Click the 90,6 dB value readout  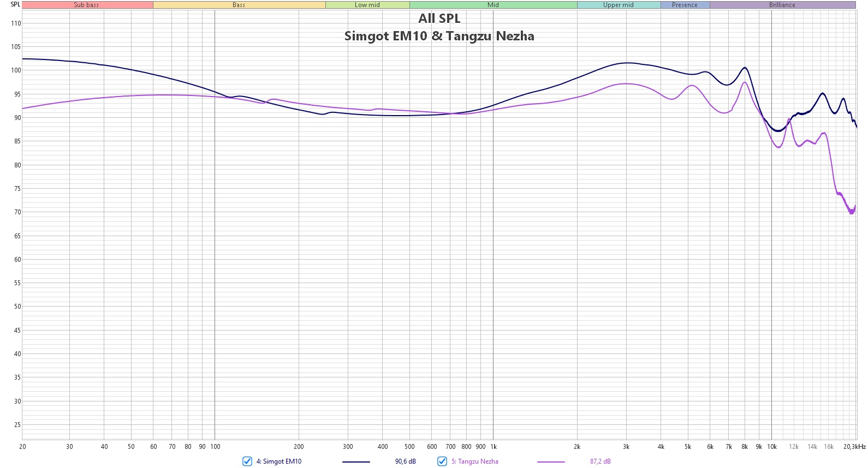click(406, 461)
